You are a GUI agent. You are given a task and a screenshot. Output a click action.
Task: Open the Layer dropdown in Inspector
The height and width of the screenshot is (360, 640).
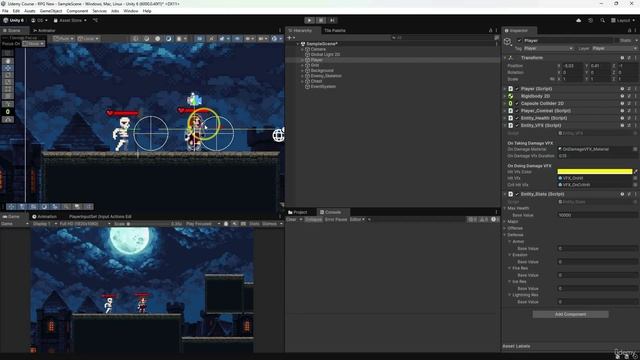click(614, 48)
